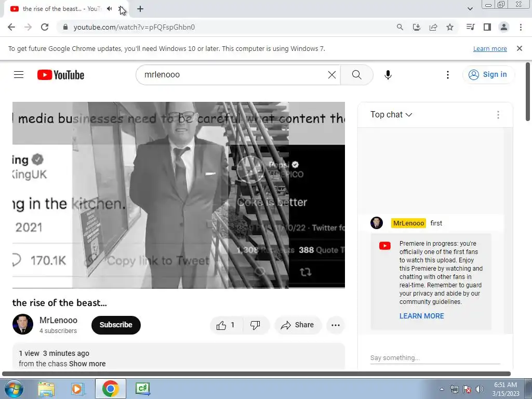Click the MrLenooo yellow chat name badge
This screenshot has width=532, height=399.
point(408,223)
